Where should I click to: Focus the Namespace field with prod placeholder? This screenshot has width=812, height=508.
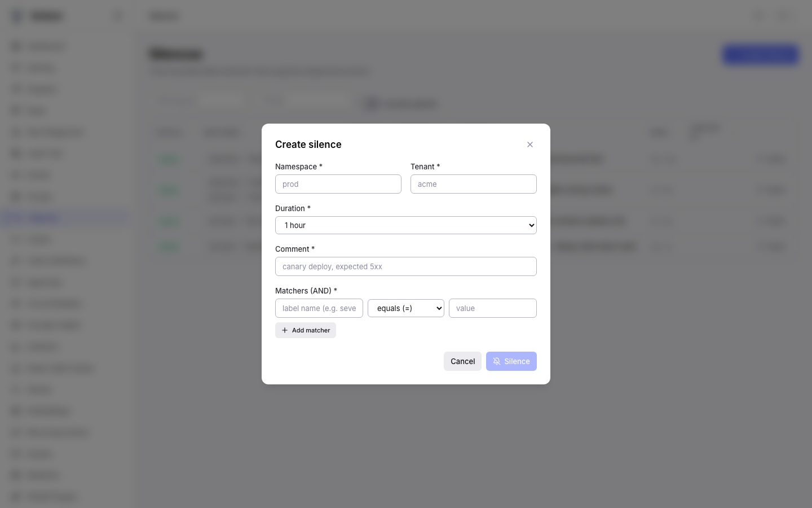pyautogui.click(x=338, y=184)
